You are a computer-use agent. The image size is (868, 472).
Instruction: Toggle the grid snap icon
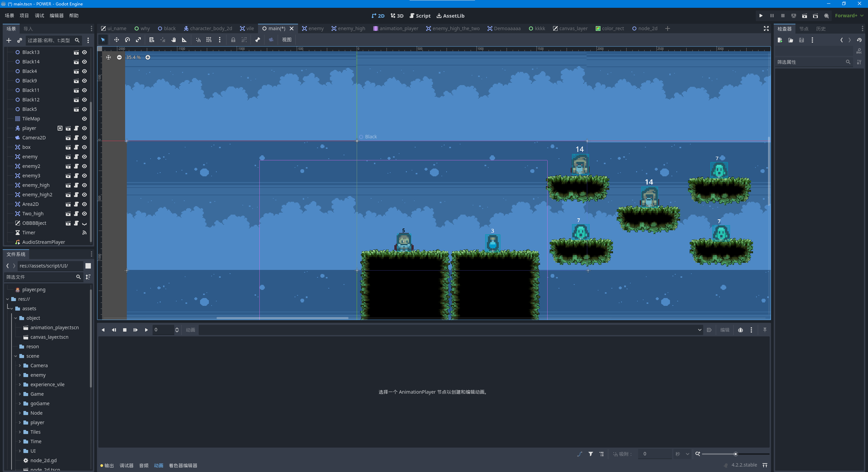coord(209,40)
